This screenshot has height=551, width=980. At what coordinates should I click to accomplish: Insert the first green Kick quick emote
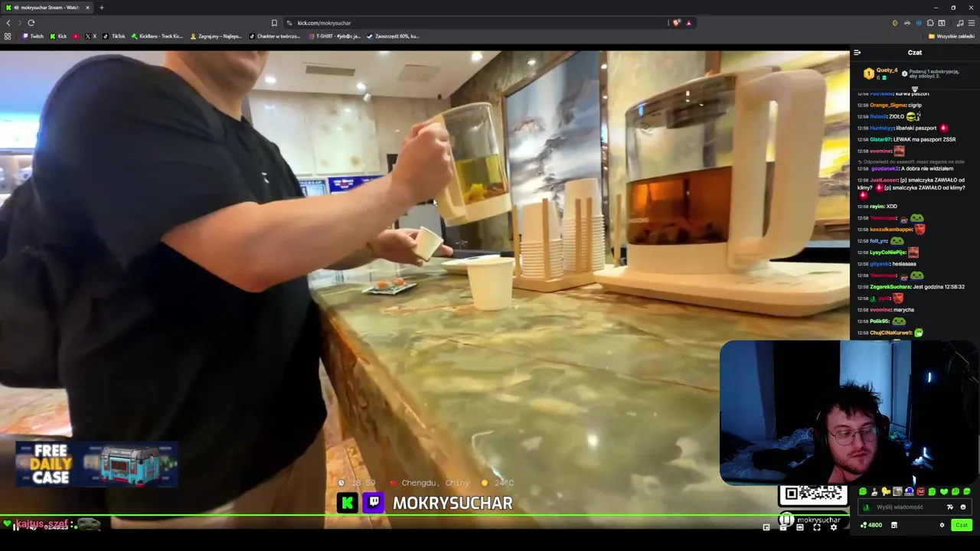[863, 491]
